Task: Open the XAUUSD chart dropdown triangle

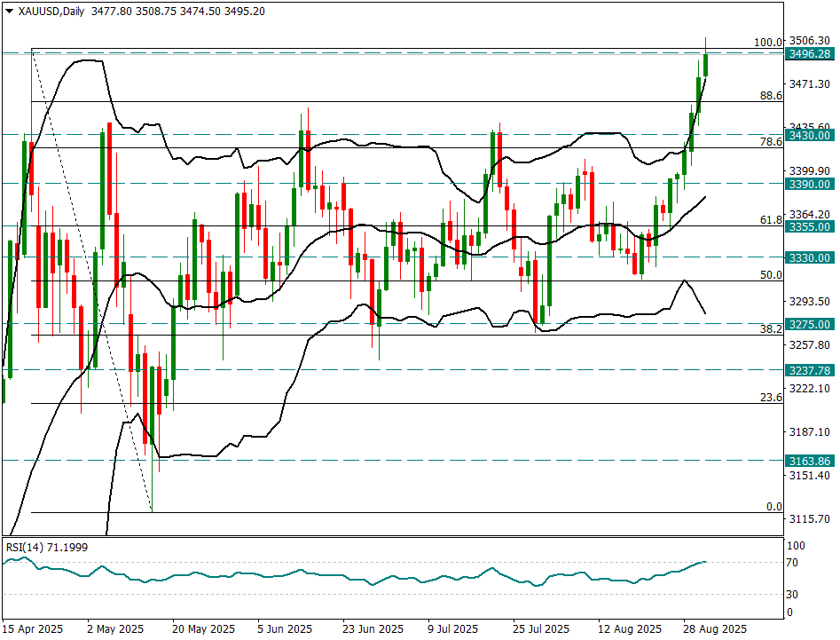Action: pyautogui.click(x=9, y=12)
